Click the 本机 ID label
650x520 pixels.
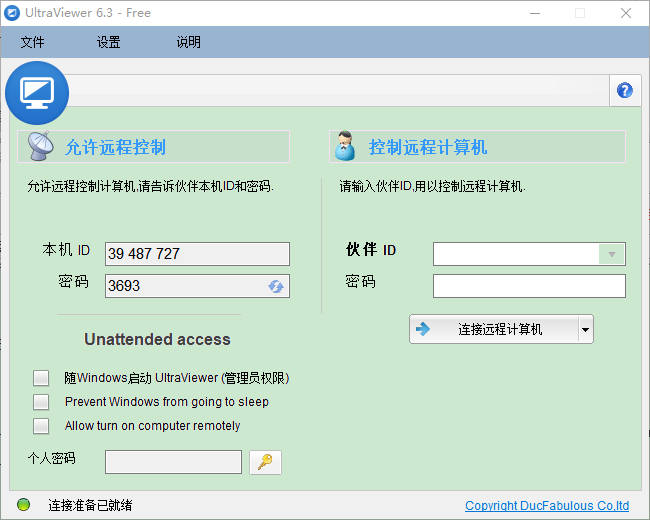[66, 250]
